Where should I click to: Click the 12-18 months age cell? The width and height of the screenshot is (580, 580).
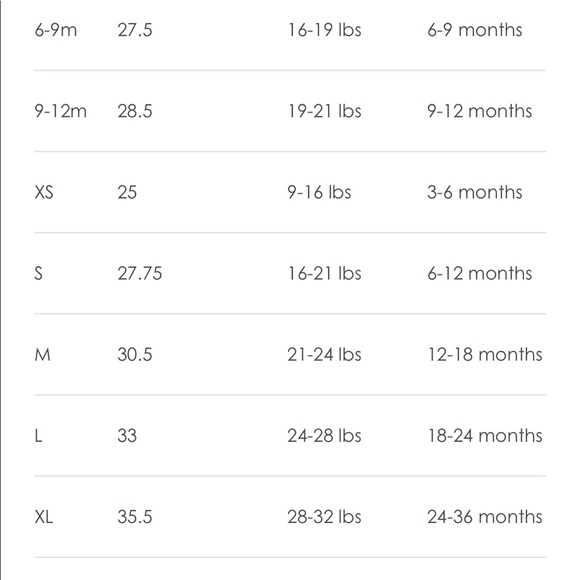485,354
